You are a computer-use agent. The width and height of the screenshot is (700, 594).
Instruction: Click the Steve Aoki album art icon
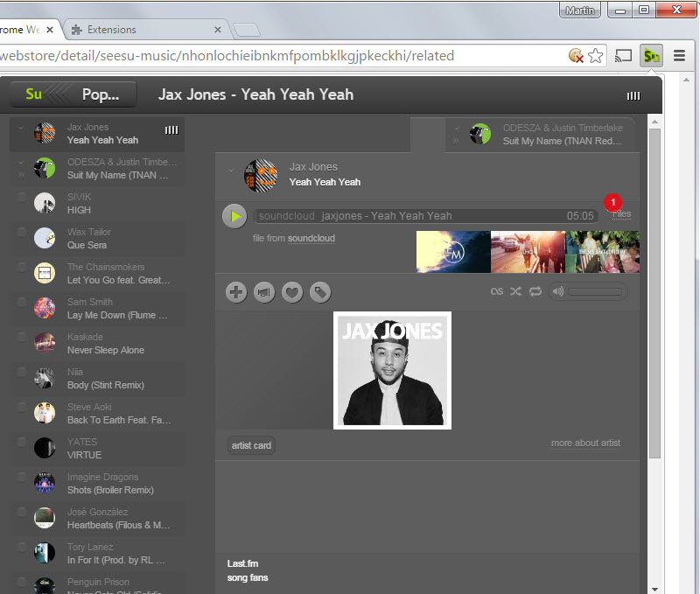[x=45, y=413]
